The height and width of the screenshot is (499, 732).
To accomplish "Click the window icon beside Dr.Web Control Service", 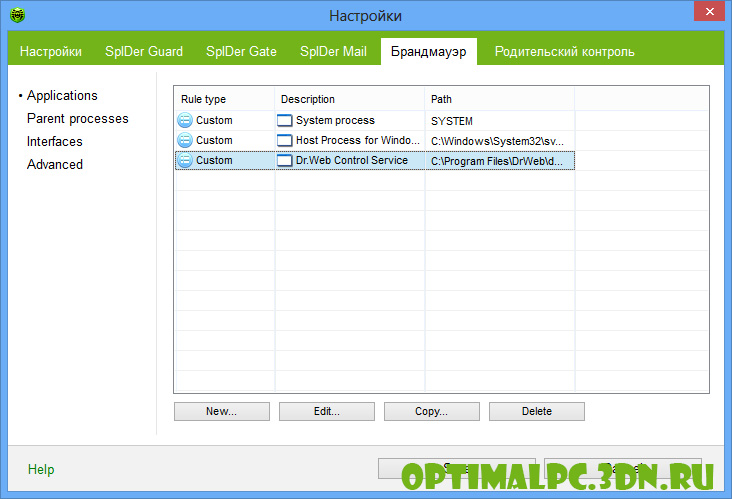I will pyautogui.click(x=284, y=161).
